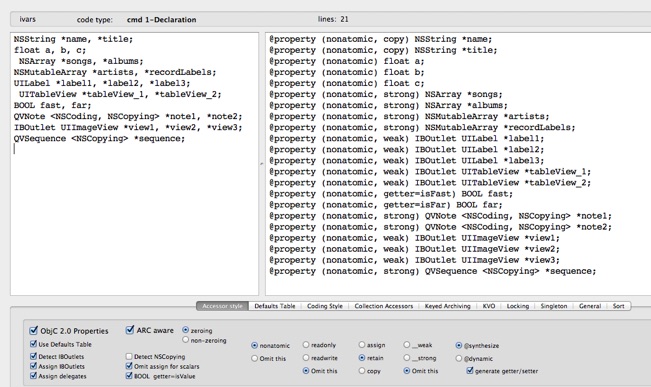Click the NSMutableArray *artists, *recordLabels line
This screenshot has height=387, width=651.
click(x=115, y=72)
